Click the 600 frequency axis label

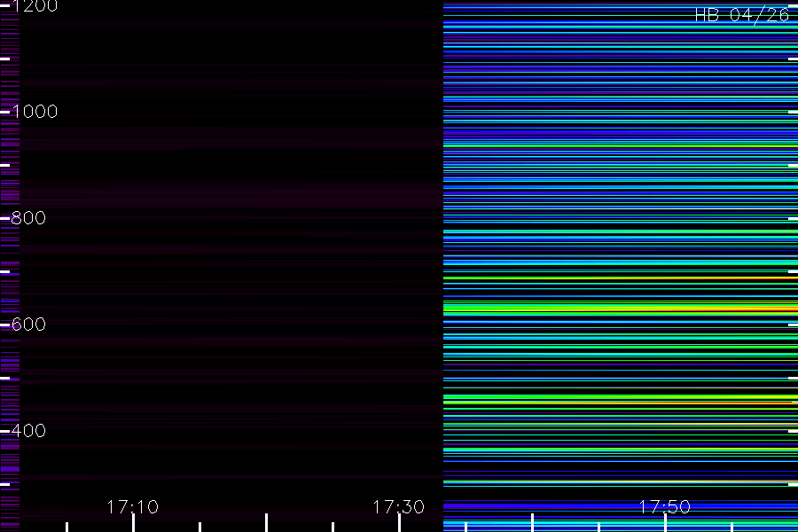[28, 325]
